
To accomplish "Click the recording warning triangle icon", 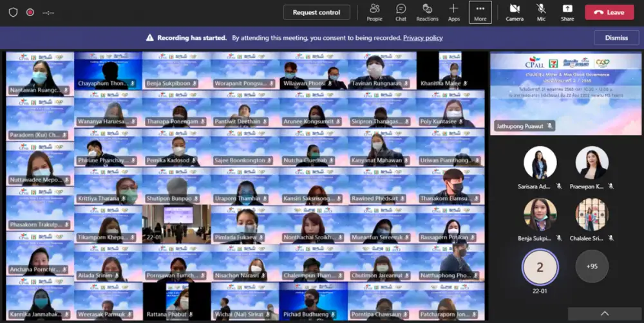I will click(x=150, y=38).
